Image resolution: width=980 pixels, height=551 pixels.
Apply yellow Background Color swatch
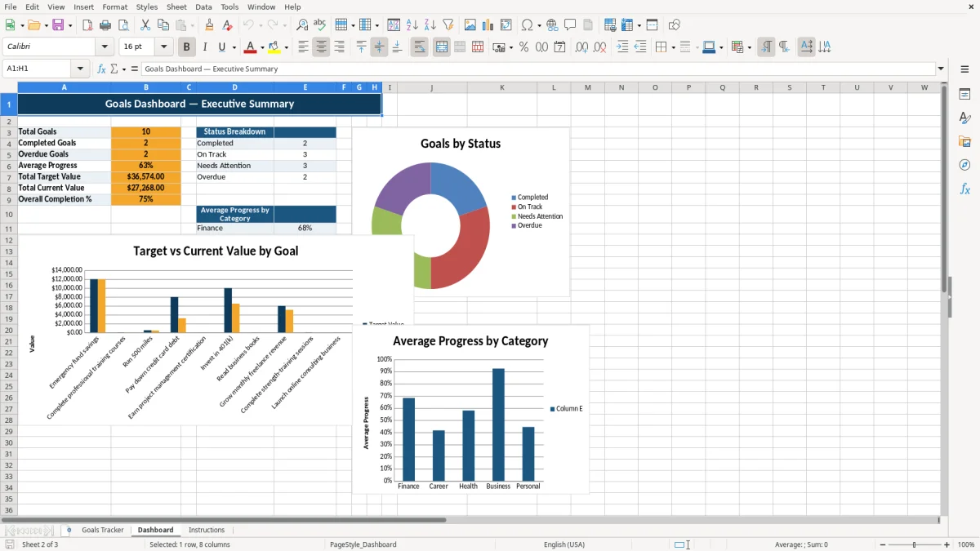[x=274, y=47]
